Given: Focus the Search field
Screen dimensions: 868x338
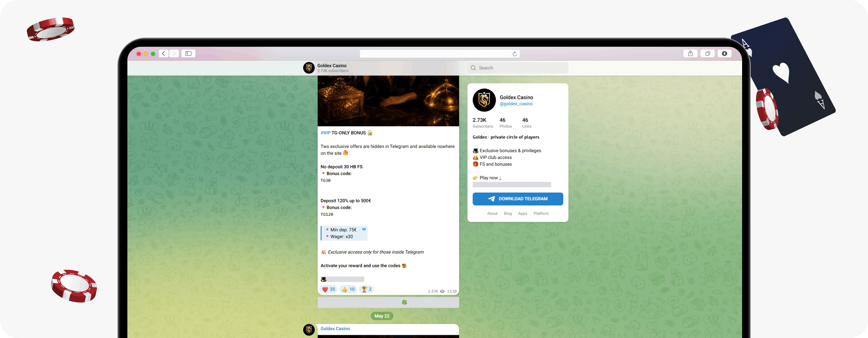Looking at the screenshot, I should (518, 68).
